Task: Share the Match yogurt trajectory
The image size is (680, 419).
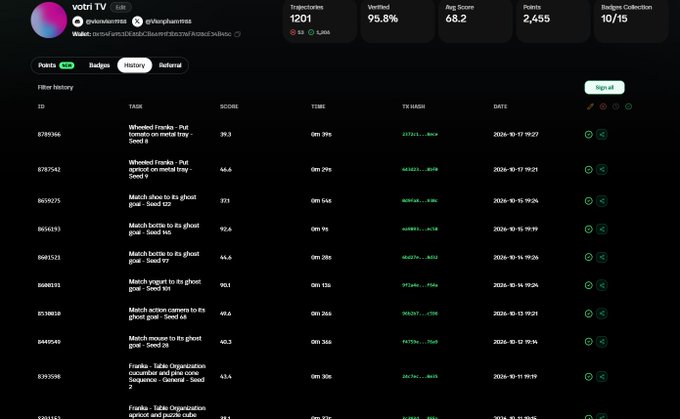Action: click(x=602, y=285)
